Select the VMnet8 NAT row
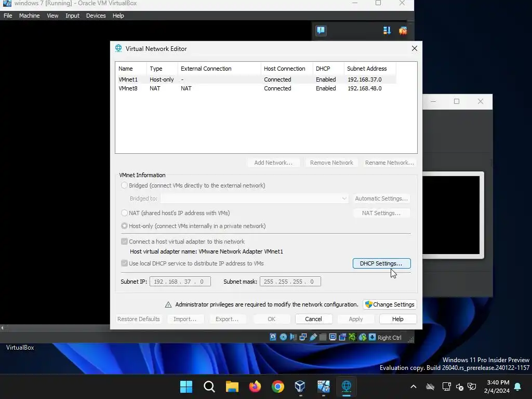The image size is (532, 399). click(x=256, y=88)
